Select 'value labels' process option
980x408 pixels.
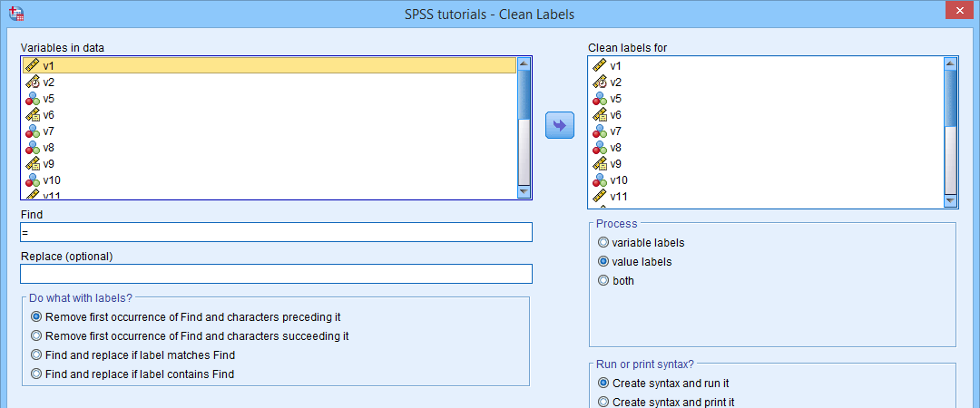[603, 261]
